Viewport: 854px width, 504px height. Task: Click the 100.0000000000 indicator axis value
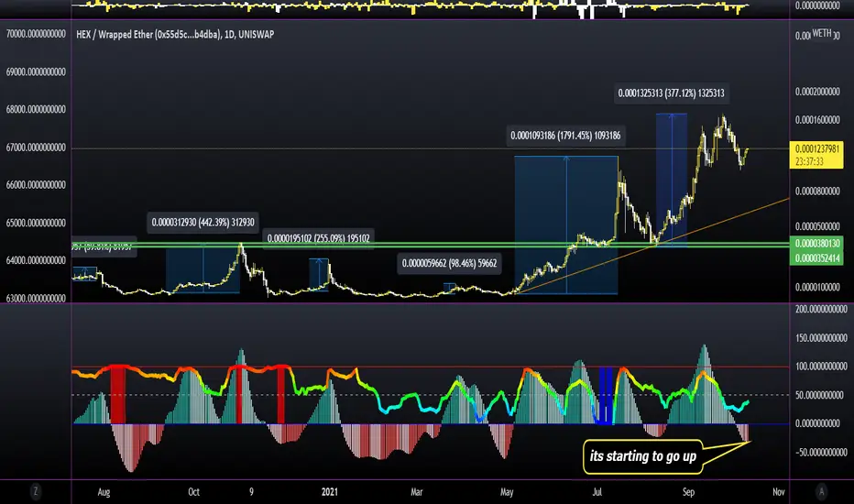tap(821, 367)
